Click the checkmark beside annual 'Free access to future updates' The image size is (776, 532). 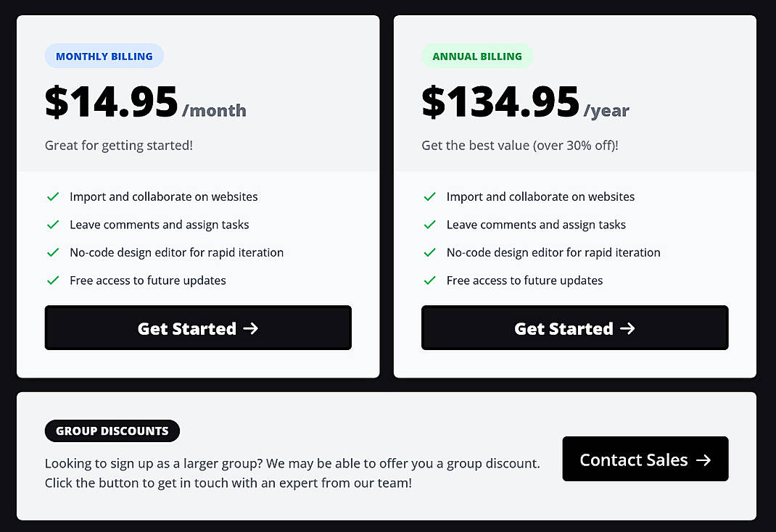(x=429, y=280)
